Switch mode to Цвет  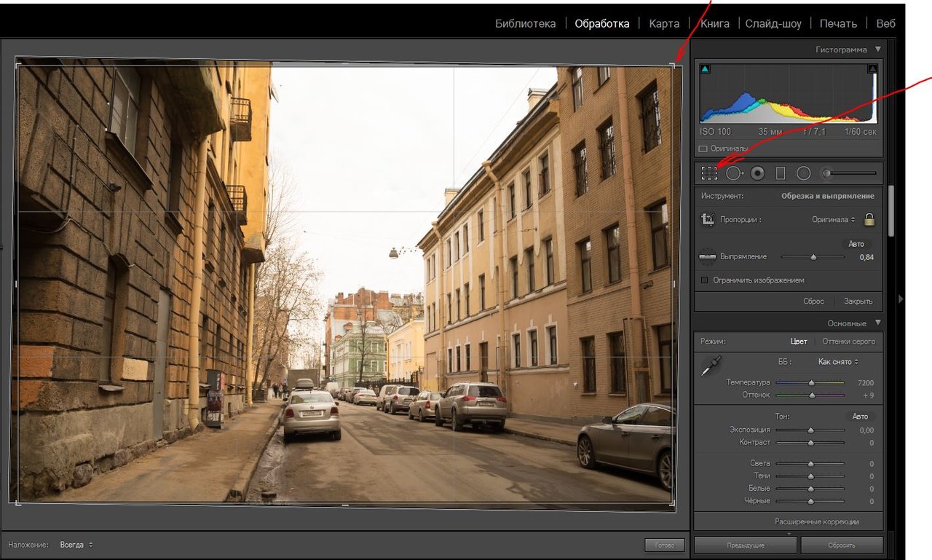tap(799, 341)
